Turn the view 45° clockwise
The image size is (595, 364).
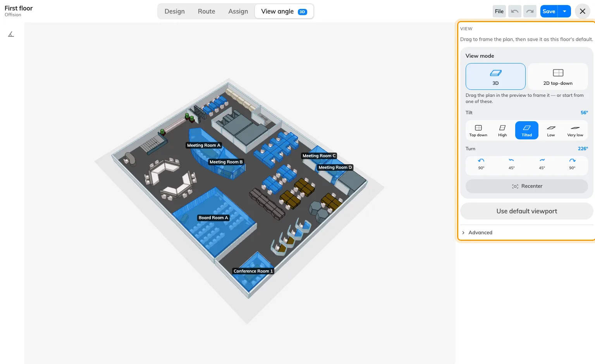point(542,164)
